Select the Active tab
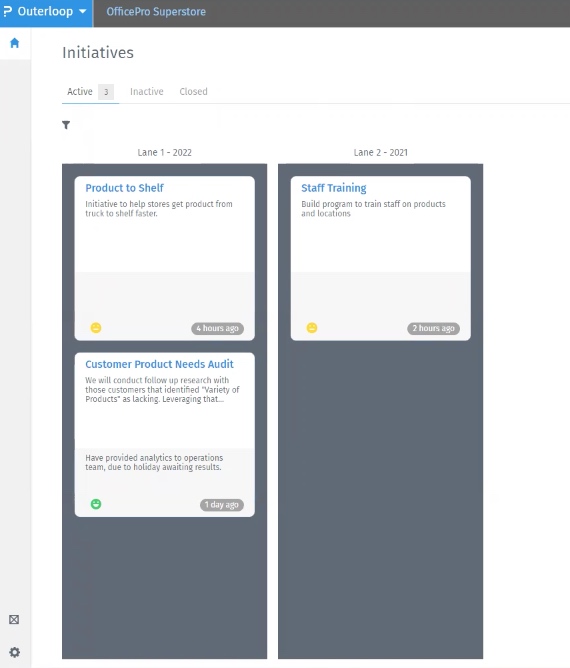Image resolution: width=570 pixels, height=668 pixels. (80, 92)
